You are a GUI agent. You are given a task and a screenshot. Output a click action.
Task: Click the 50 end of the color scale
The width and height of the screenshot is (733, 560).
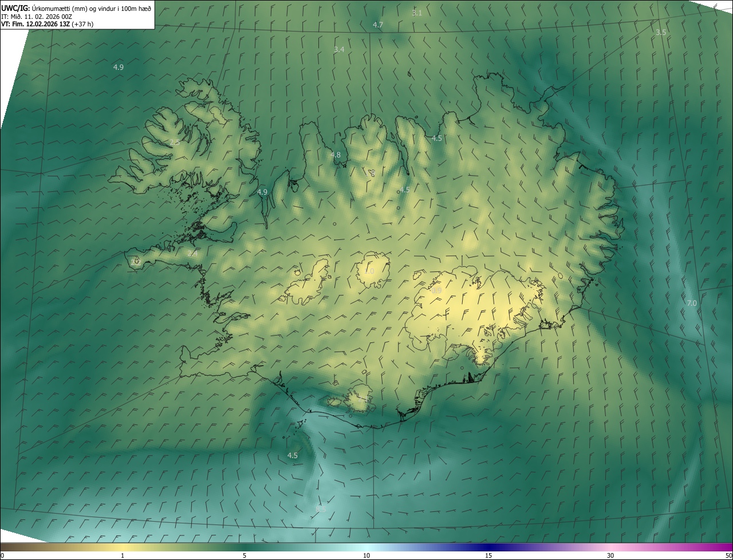point(728,555)
